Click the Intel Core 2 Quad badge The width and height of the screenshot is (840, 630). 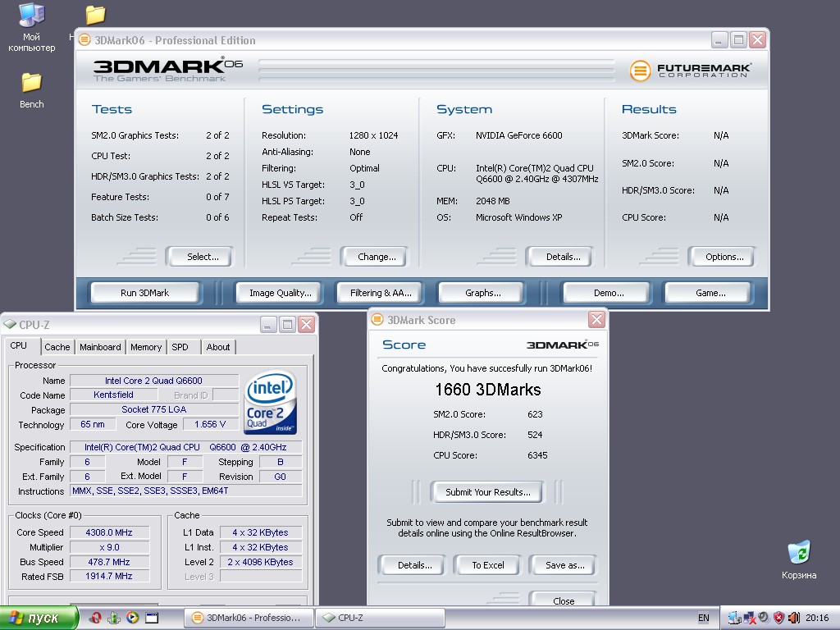(270, 402)
